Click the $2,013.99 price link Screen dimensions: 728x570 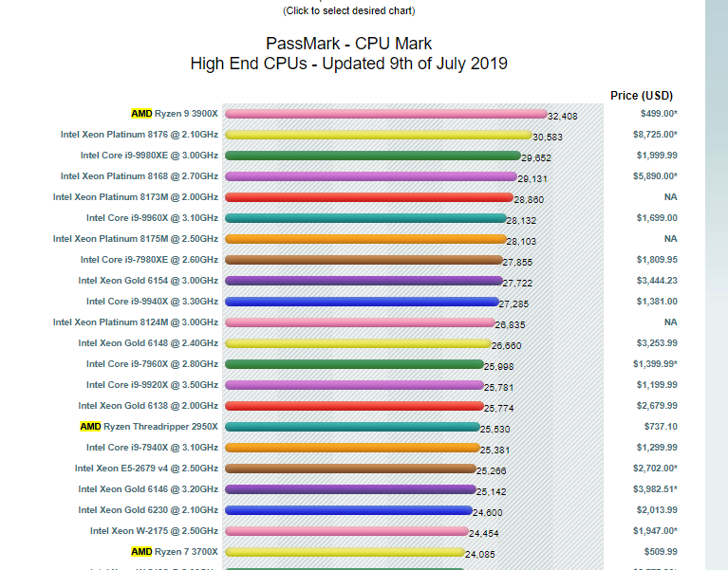point(657,510)
